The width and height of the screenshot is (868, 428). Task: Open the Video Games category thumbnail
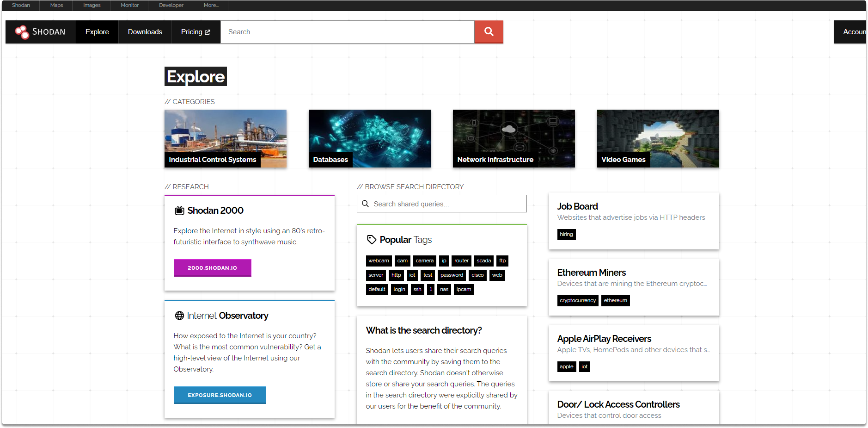[658, 138]
